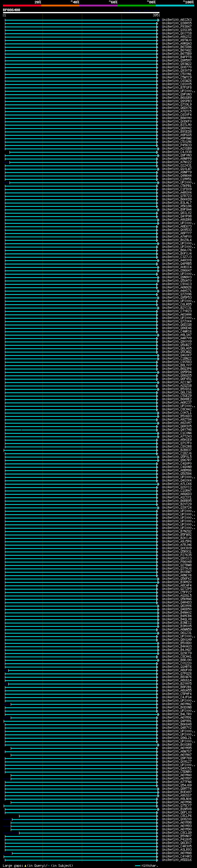
Task: Open hit UniRef100_B3TLM0
Action: point(177,125)
